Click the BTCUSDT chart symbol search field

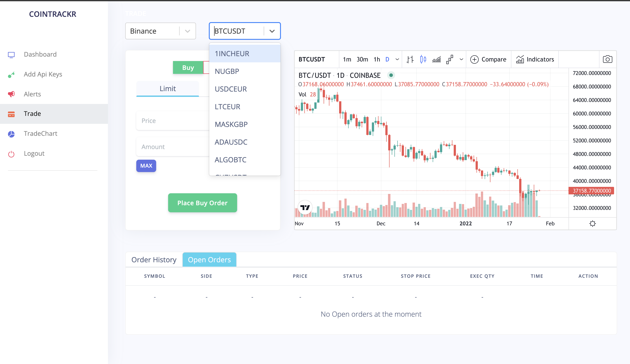[x=317, y=59]
